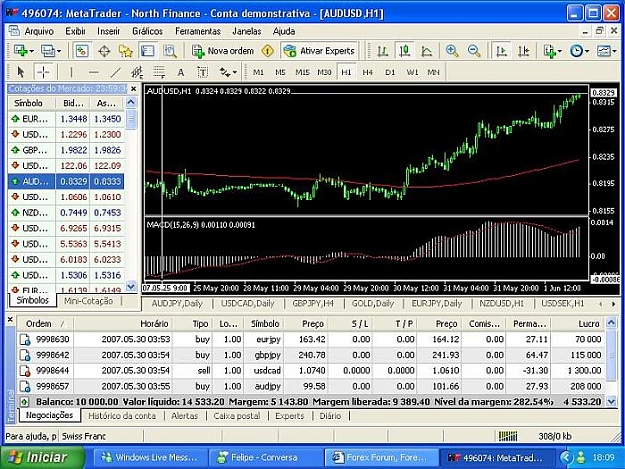Switch to MN timeframe
The image size is (625, 469).
pos(433,72)
